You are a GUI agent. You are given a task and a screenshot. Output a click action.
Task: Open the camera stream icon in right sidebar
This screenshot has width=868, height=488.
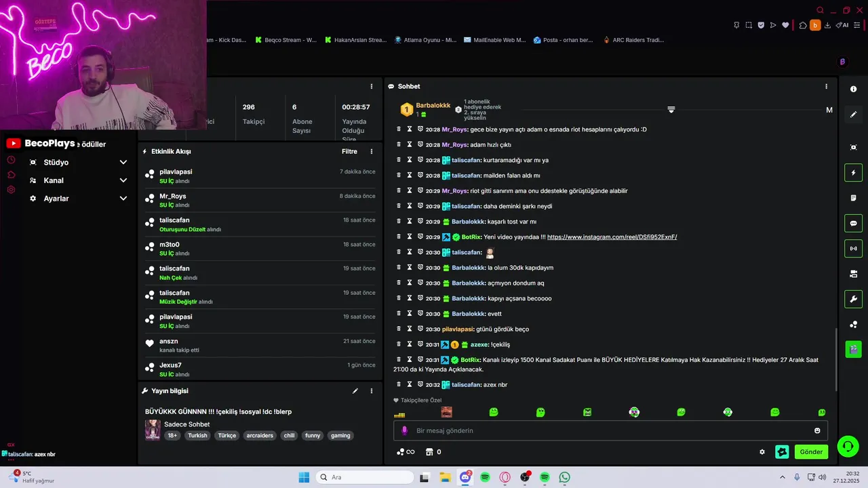(853, 274)
